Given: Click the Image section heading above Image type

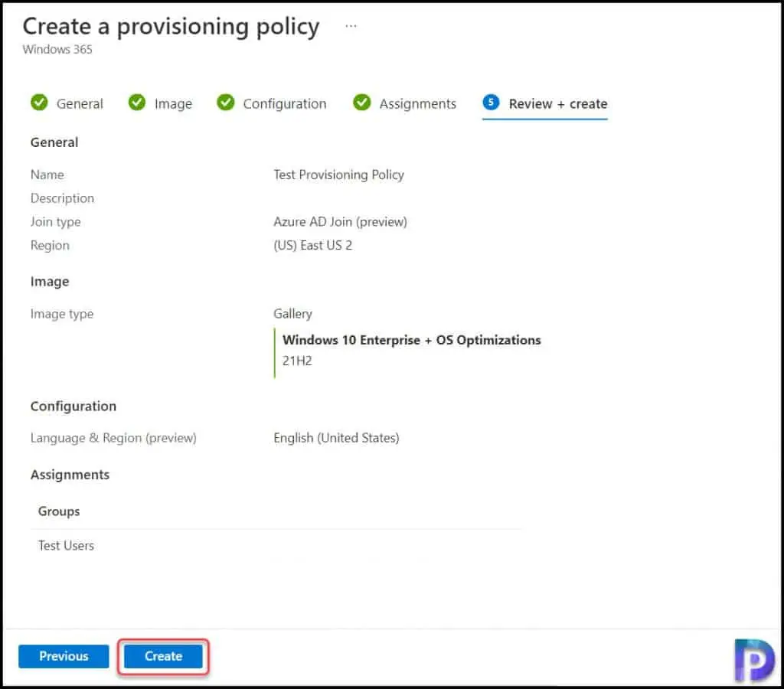Looking at the screenshot, I should pyautogui.click(x=50, y=281).
